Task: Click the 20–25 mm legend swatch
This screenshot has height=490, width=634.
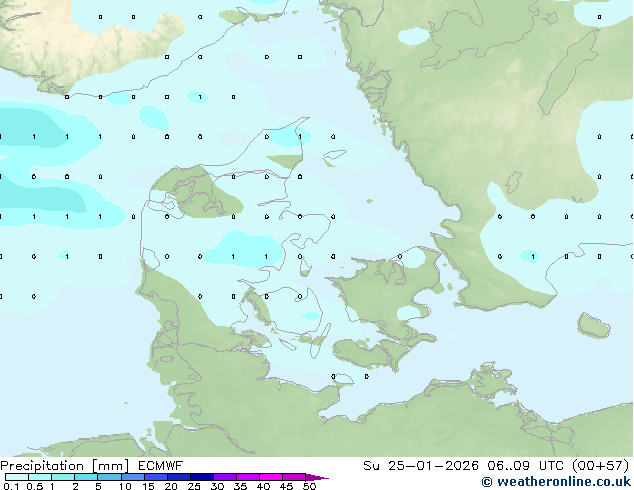Action: click(178, 477)
